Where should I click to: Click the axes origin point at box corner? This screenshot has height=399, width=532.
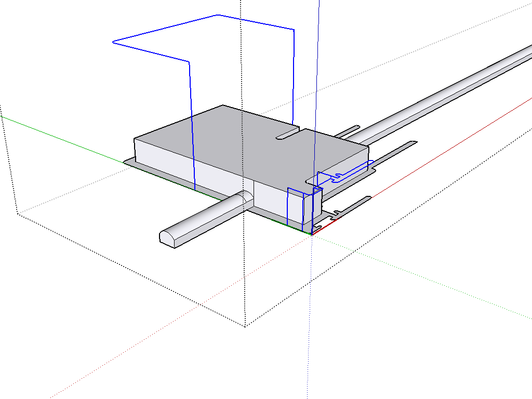point(312,234)
